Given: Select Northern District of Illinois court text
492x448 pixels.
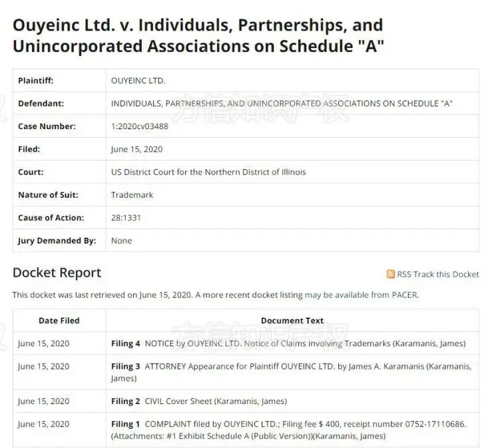Looking at the screenshot, I should tap(208, 172).
